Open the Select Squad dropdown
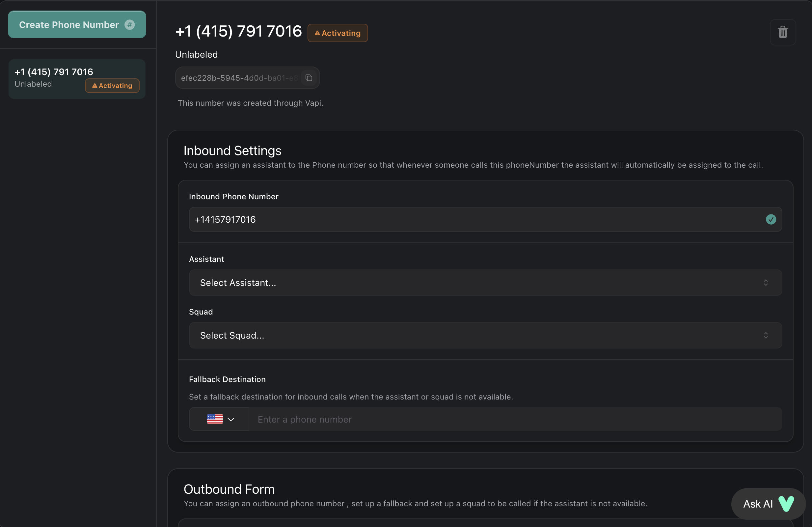812x527 pixels. tap(485, 335)
